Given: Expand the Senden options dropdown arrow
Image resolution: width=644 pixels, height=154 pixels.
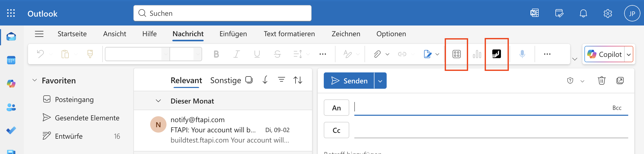Looking at the screenshot, I should point(380,81).
